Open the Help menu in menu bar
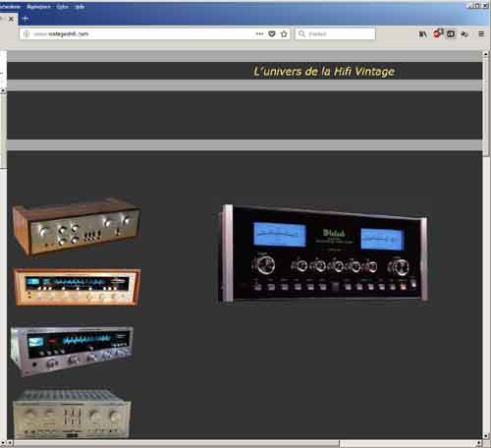 click(x=80, y=7)
